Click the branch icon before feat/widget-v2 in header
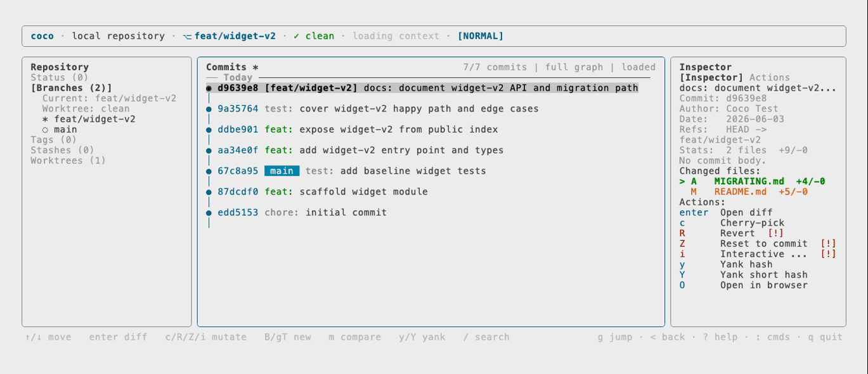 187,36
